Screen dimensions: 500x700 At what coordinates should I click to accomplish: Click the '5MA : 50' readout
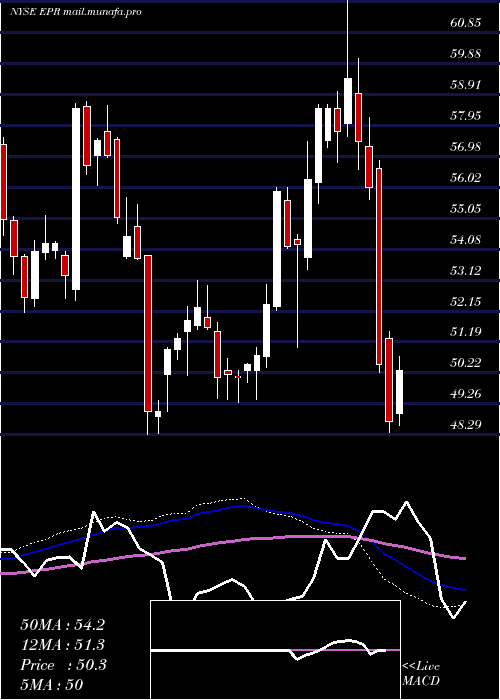(52, 685)
